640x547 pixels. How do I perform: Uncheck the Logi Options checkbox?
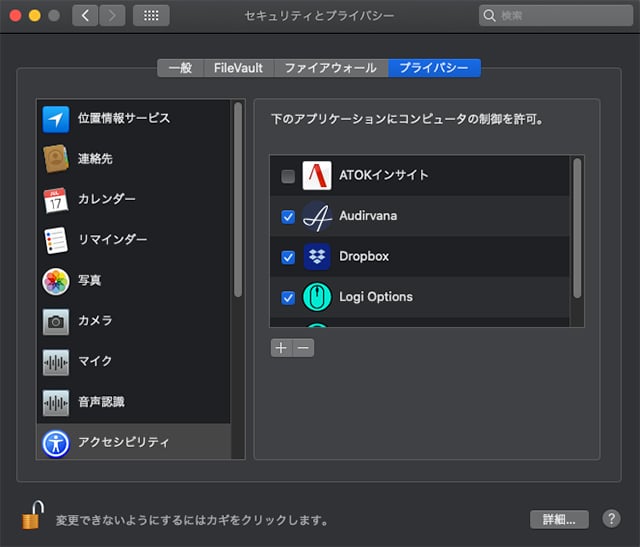288,298
